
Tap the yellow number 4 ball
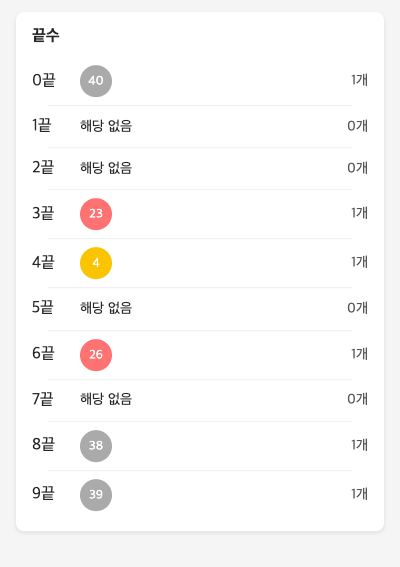(x=96, y=263)
